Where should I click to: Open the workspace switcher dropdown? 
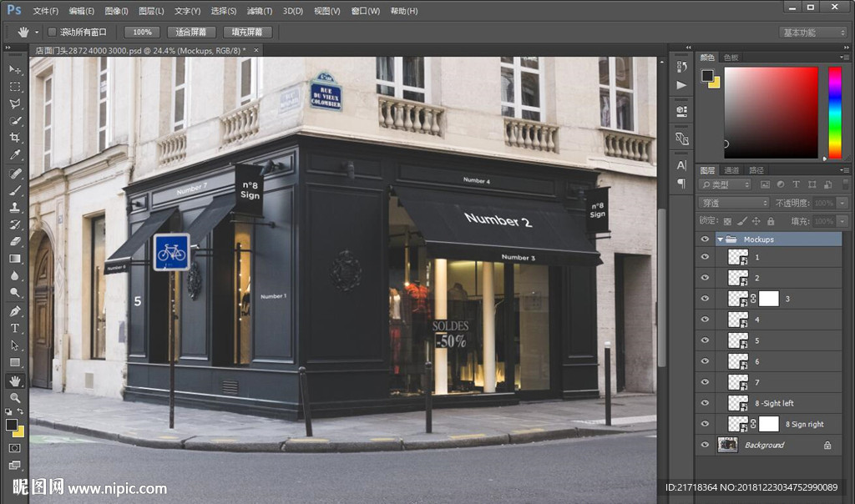click(813, 33)
